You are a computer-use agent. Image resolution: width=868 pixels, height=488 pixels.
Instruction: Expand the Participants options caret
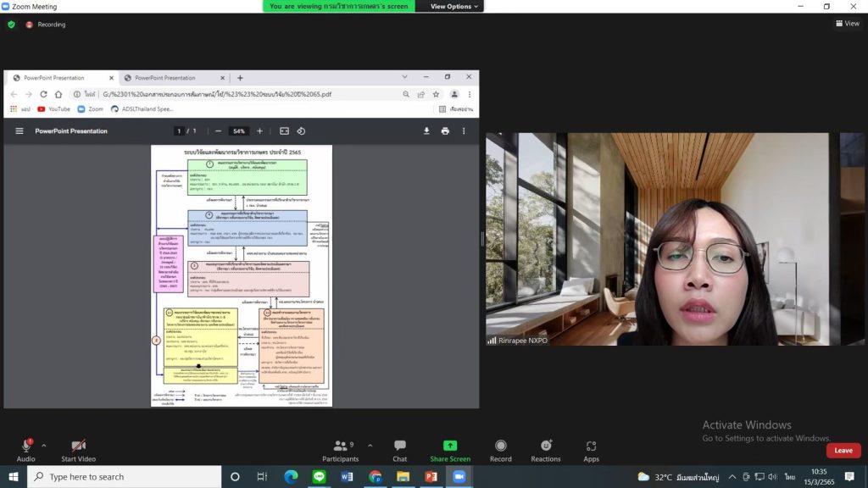coord(370,446)
